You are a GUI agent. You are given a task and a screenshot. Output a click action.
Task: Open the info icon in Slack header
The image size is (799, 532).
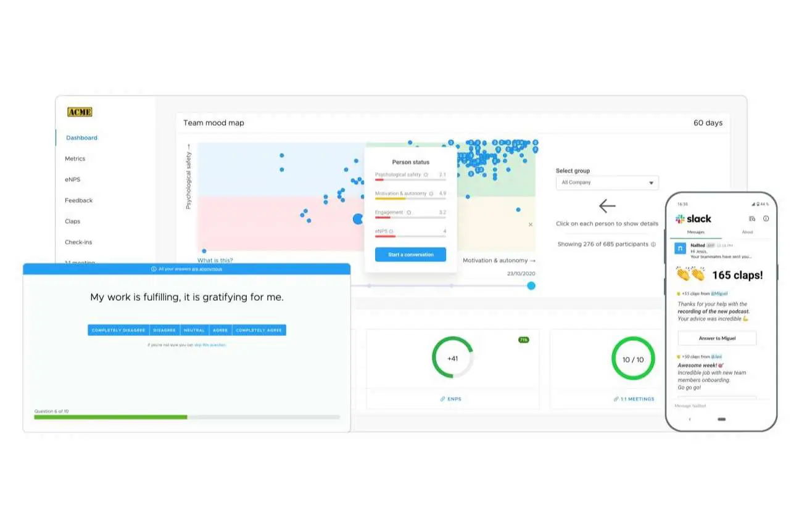tap(766, 218)
